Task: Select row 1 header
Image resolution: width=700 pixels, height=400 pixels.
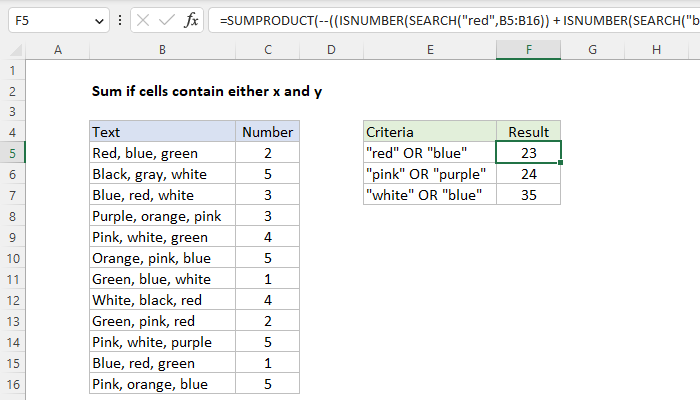Action: [x=12, y=71]
